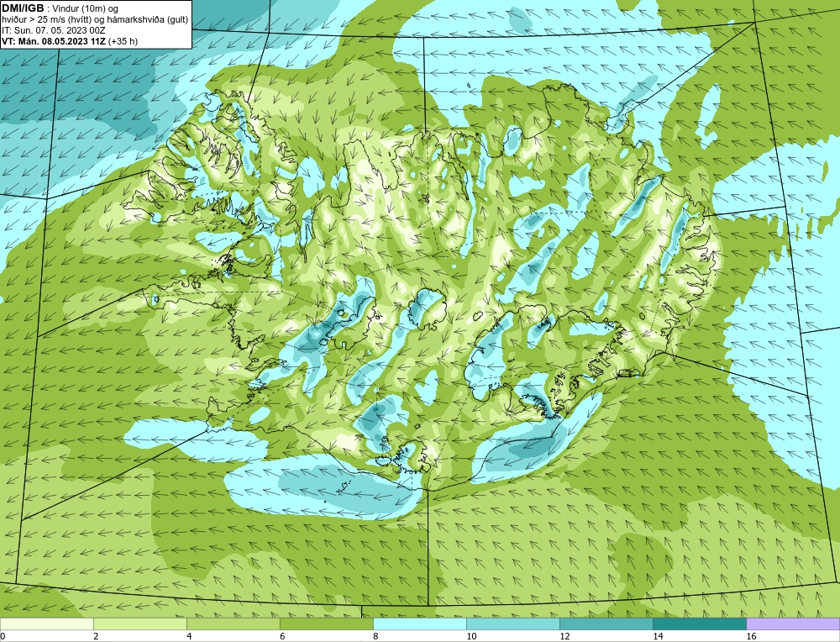The width and height of the screenshot is (840, 642).
Task: Click the 0–2 m/s pale yellow legend swatch
Action: 46,624
